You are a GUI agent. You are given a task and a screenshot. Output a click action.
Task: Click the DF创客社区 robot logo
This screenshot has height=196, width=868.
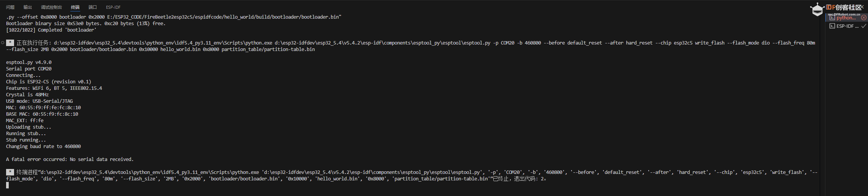[817, 9]
